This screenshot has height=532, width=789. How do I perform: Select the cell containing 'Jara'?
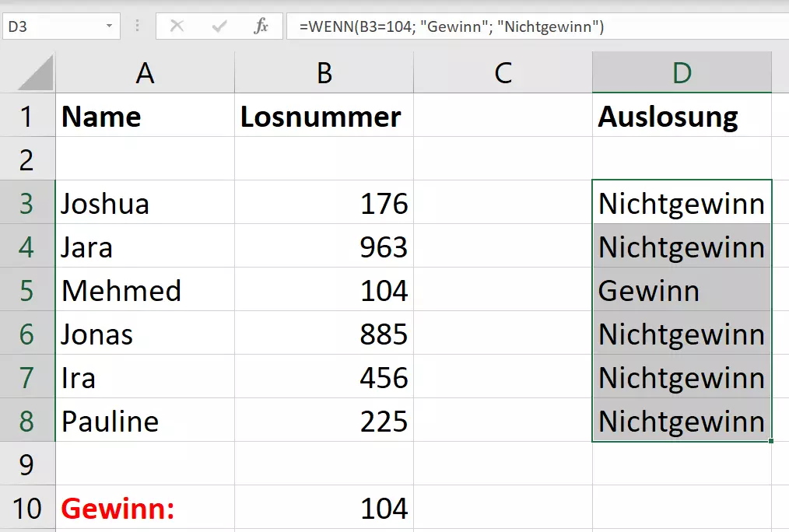point(145,247)
